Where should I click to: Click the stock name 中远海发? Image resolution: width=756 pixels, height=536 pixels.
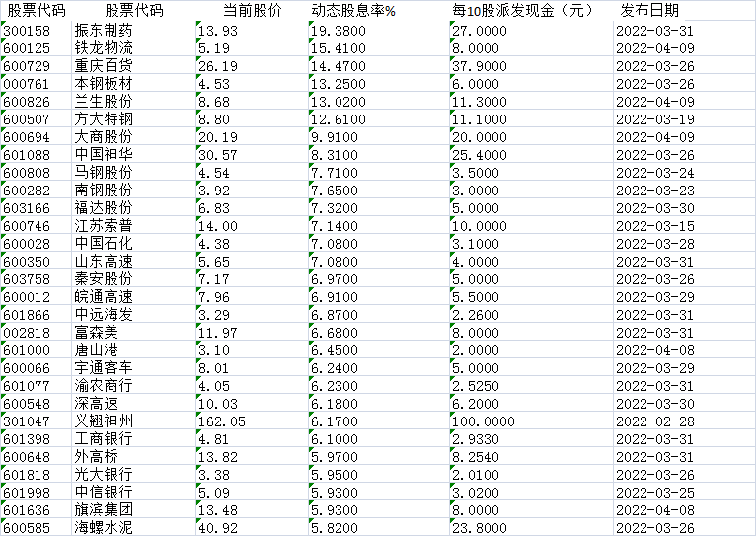coord(104,315)
